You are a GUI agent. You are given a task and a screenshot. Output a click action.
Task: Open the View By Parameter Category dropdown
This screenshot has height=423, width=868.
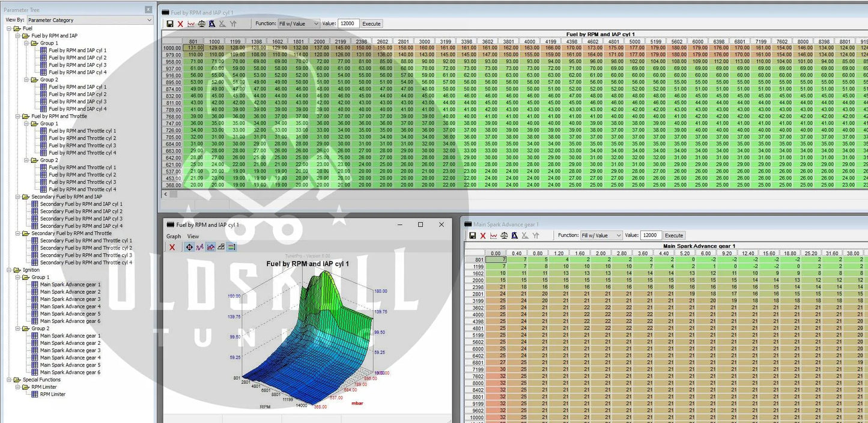pyautogui.click(x=90, y=20)
